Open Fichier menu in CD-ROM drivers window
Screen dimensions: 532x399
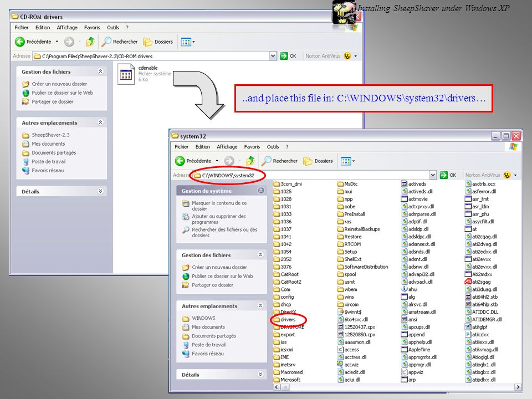click(22, 28)
